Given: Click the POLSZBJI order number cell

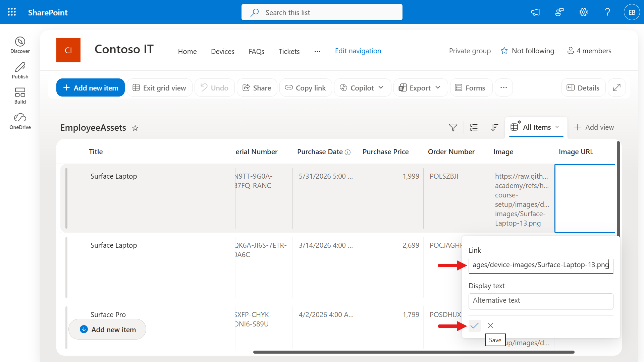Looking at the screenshot, I should coord(456,198).
